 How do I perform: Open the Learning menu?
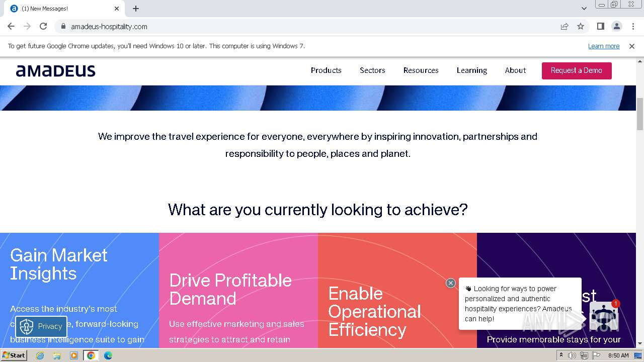[472, 70]
